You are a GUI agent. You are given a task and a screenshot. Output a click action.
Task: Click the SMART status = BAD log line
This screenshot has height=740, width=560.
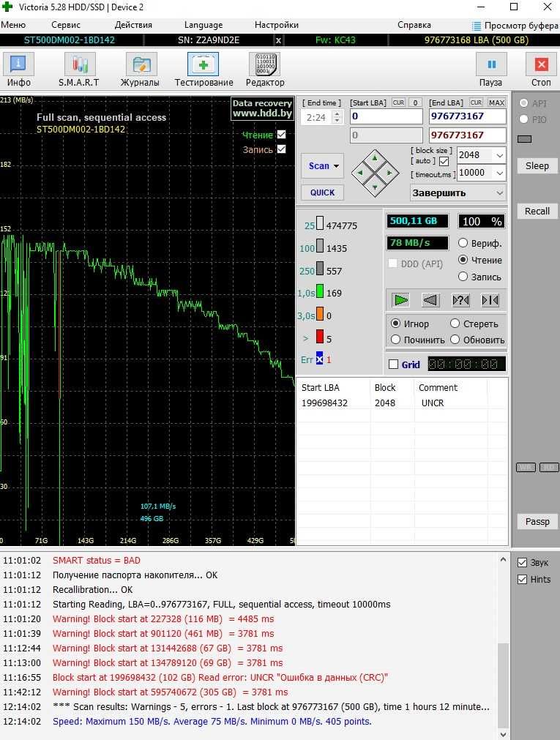click(97, 560)
